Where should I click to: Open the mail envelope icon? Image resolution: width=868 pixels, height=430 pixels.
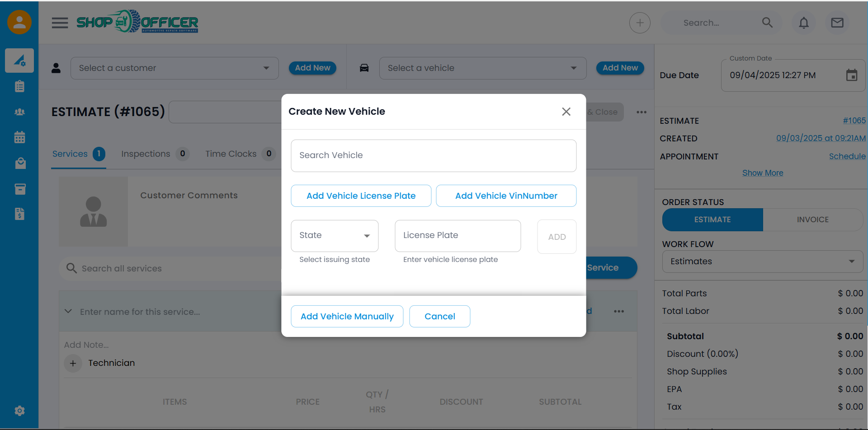click(837, 23)
